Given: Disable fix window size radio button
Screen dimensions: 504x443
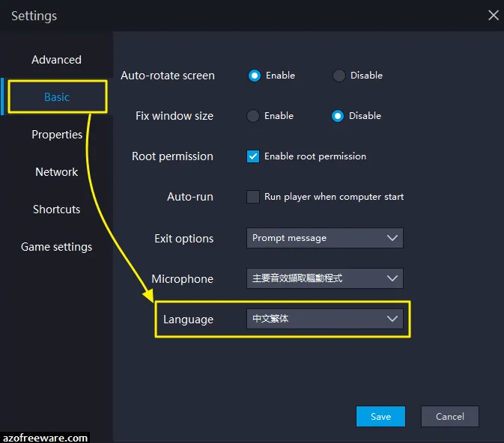Looking at the screenshot, I should (x=338, y=116).
